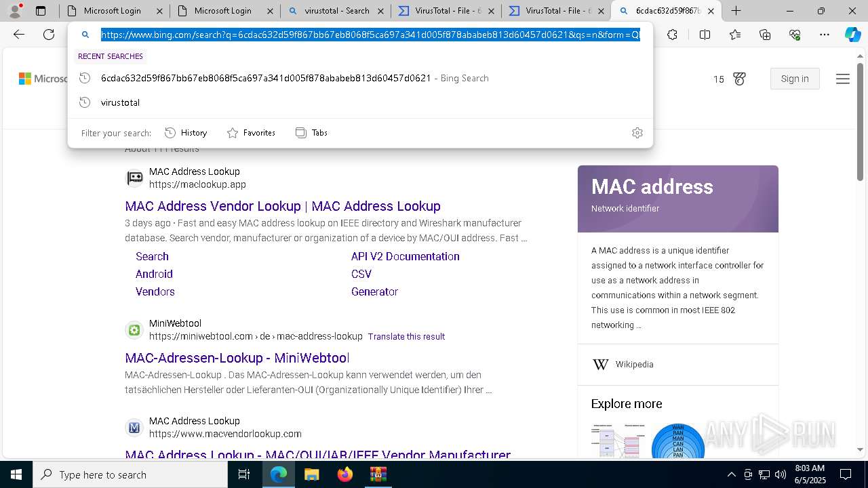The height and width of the screenshot is (488, 868).
Task: Open the macvendorlookup.com result title
Action: pos(317,455)
